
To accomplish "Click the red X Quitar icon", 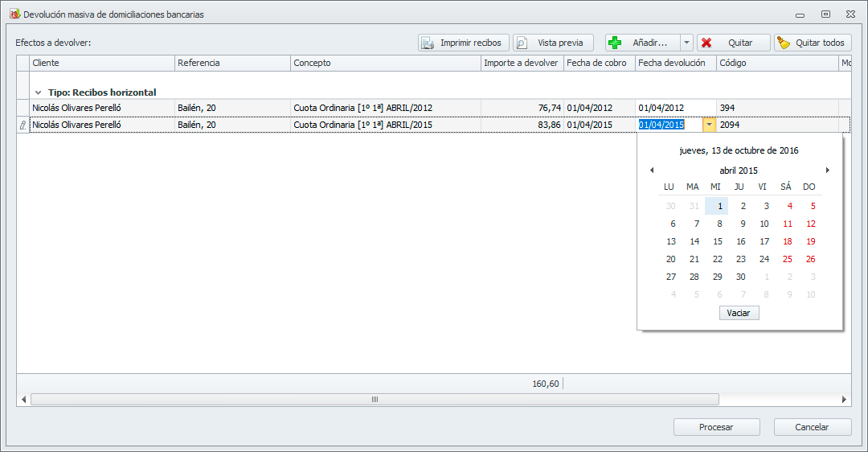I will point(706,43).
